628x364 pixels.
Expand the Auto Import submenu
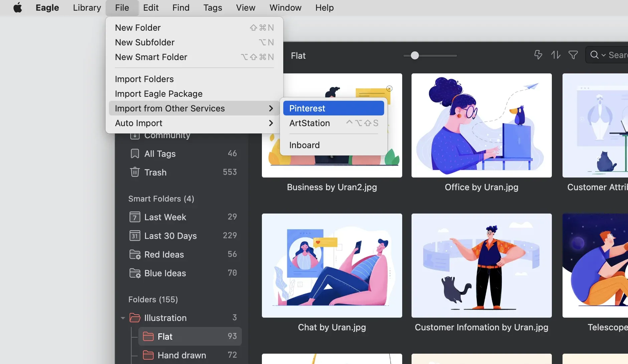pyautogui.click(x=194, y=123)
